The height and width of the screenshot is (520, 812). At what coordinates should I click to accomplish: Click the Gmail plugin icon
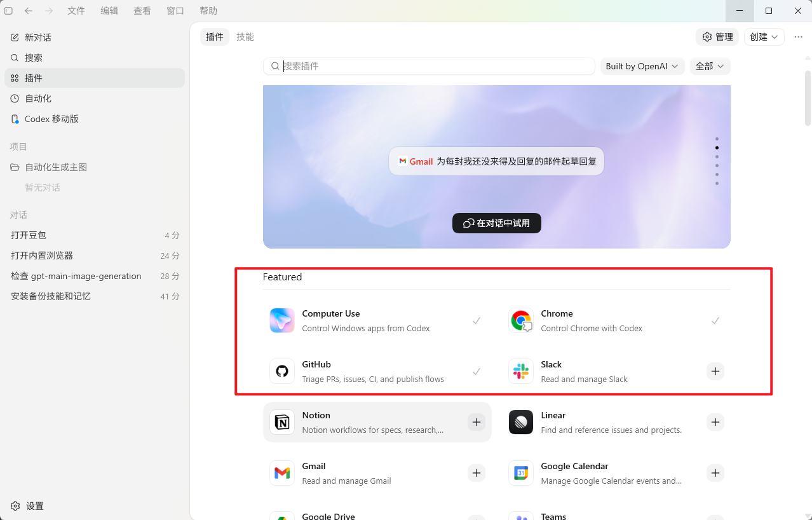282,473
